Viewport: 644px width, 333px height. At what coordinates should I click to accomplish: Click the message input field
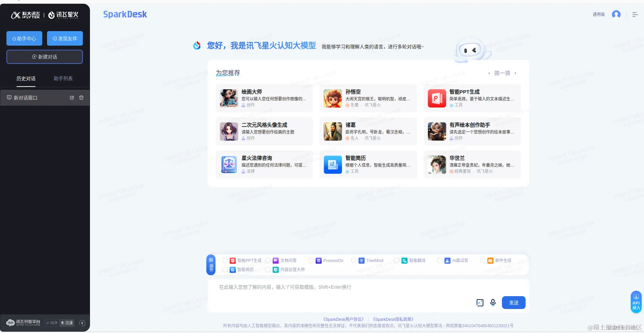pos(338,287)
